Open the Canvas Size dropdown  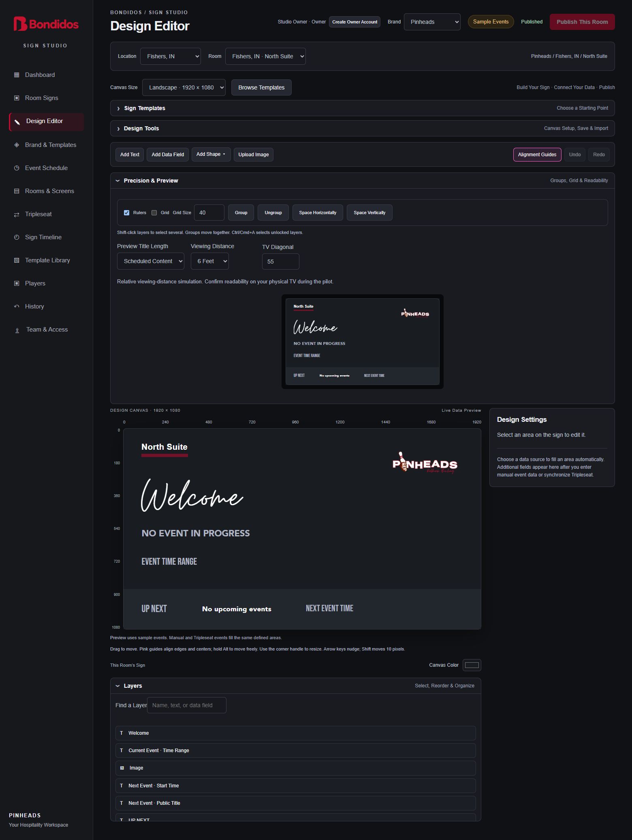(x=184, y=87)
